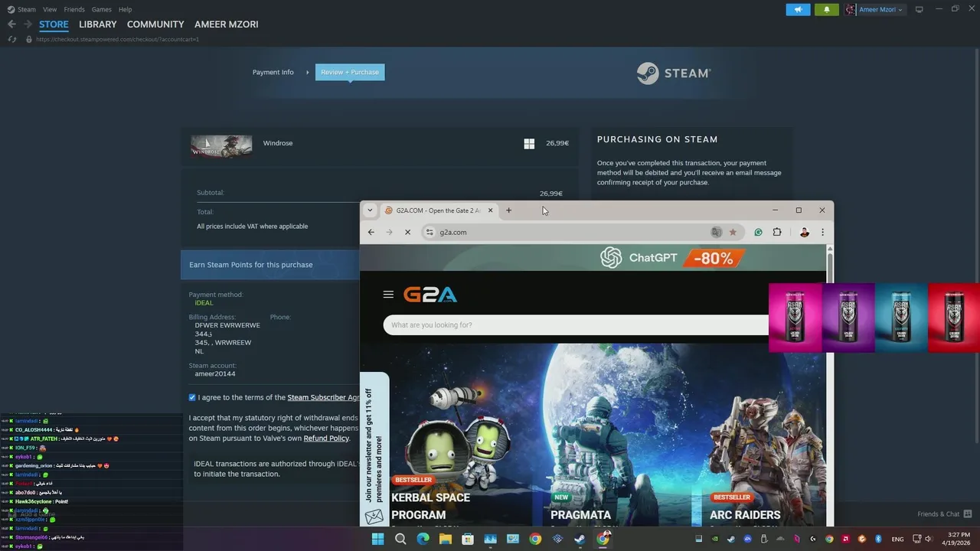
Task: Open the Steam Subscriber Agreement link
Action: click(x=323, y=397)
